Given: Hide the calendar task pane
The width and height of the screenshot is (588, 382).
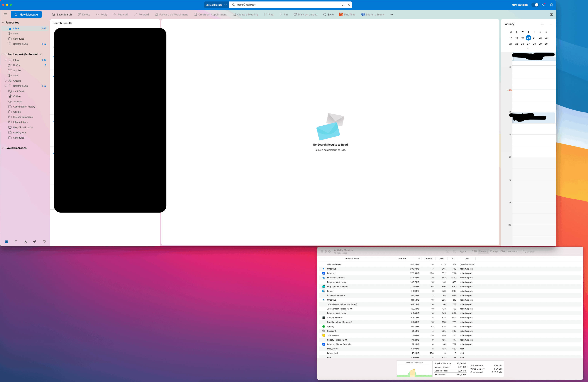Looking at the screenshot, I should coord(551,14).
